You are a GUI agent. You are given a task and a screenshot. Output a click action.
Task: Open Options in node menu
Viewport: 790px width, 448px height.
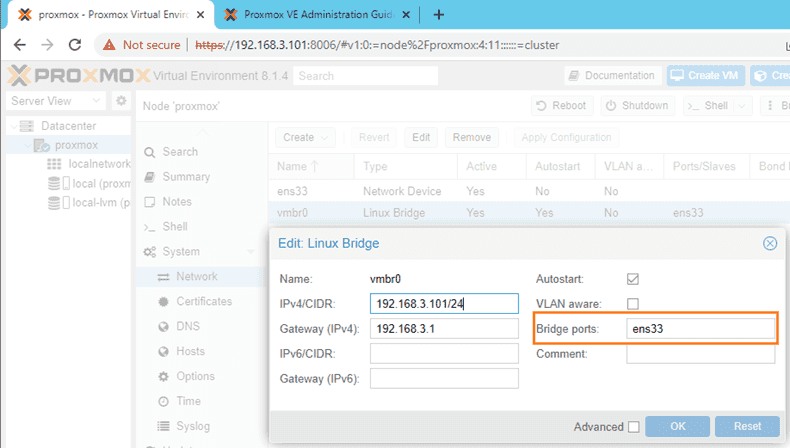[x=200, y=376]
